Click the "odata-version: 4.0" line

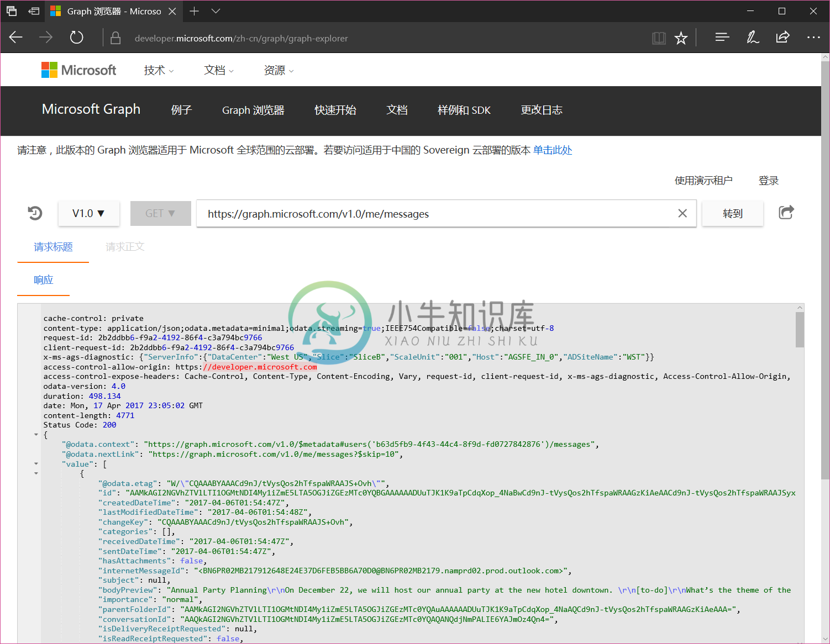85,387
